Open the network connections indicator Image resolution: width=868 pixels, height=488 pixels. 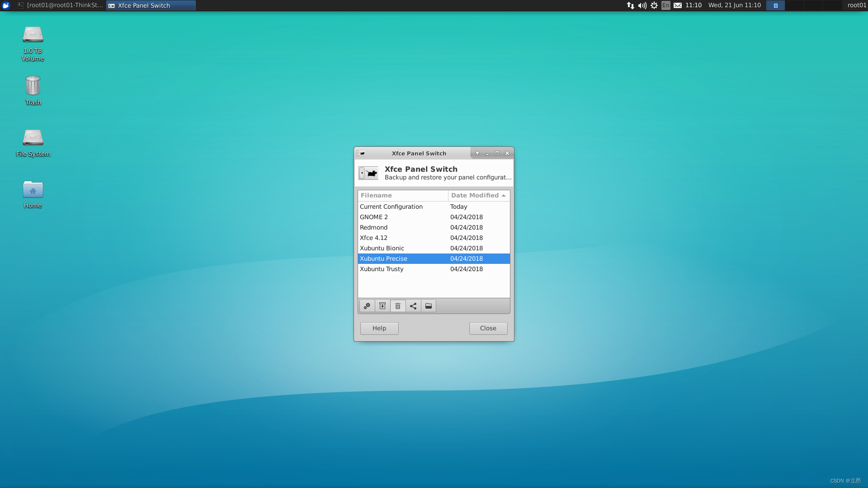[x=630, y=5]
